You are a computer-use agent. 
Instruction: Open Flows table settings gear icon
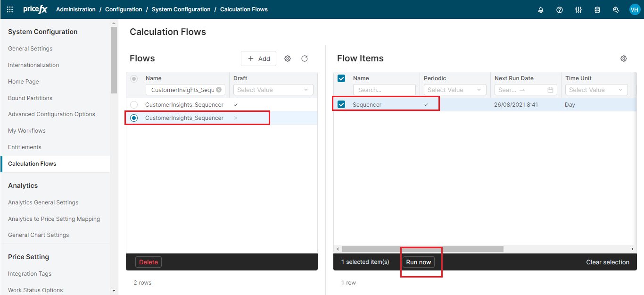click(288, 59)
